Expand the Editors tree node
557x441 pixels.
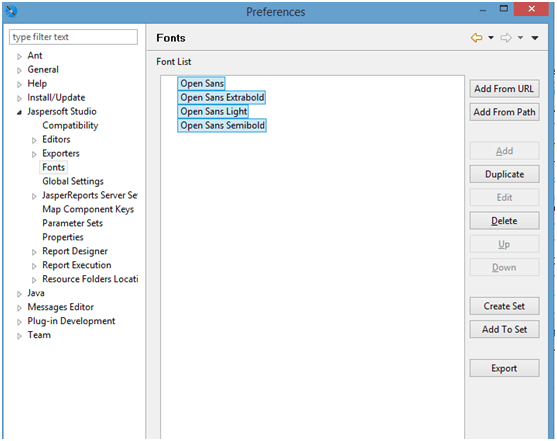click(x=34, y=140)
